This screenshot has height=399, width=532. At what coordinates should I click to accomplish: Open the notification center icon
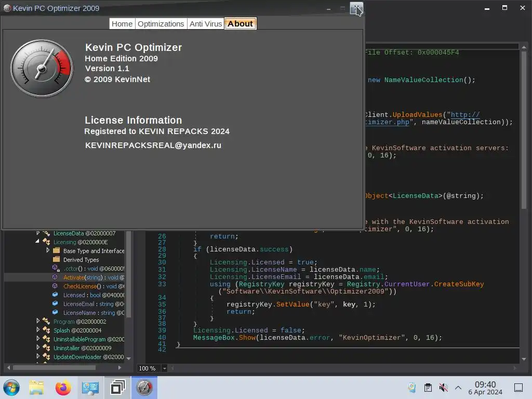[x=518, y=388]
